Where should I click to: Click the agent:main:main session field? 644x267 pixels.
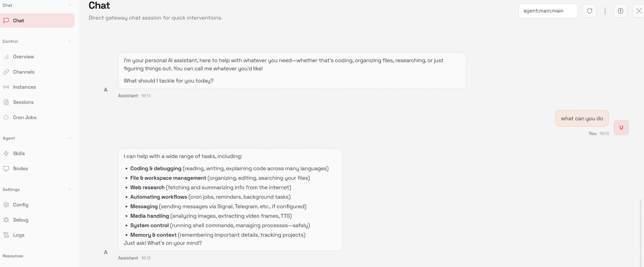pyautogui.click(x=548, y=11)
